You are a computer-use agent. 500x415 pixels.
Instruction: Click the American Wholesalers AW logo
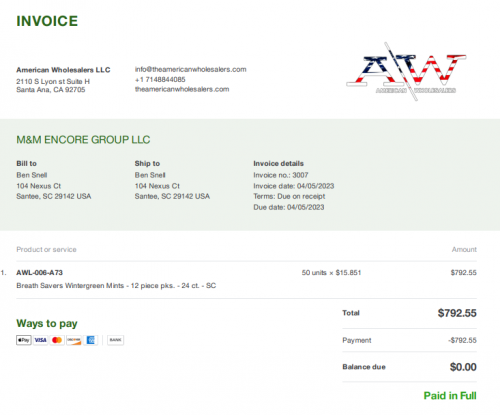tap(406, 71)
